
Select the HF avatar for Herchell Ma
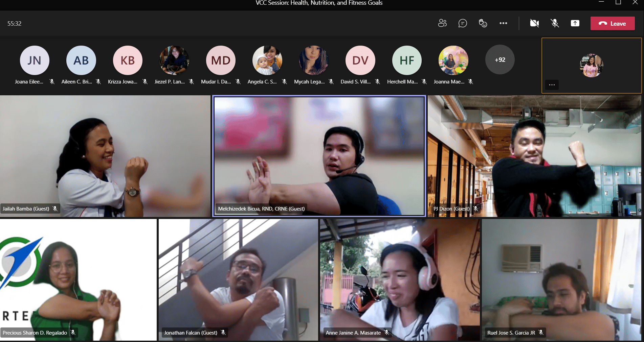tap(407, 60)
